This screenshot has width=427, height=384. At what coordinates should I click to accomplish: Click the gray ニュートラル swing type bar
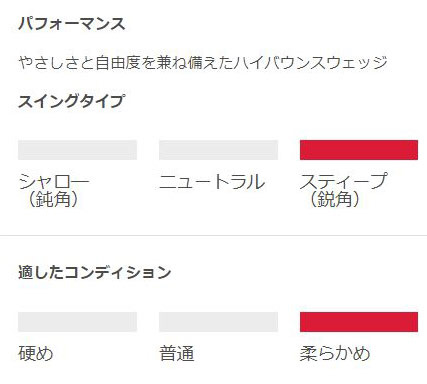click(218, 150)
